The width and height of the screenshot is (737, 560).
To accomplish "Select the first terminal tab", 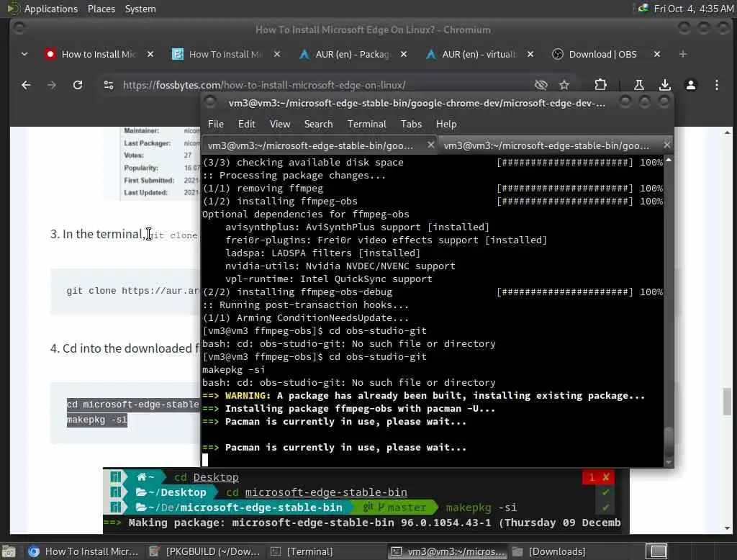I will [x=319, y=146].
